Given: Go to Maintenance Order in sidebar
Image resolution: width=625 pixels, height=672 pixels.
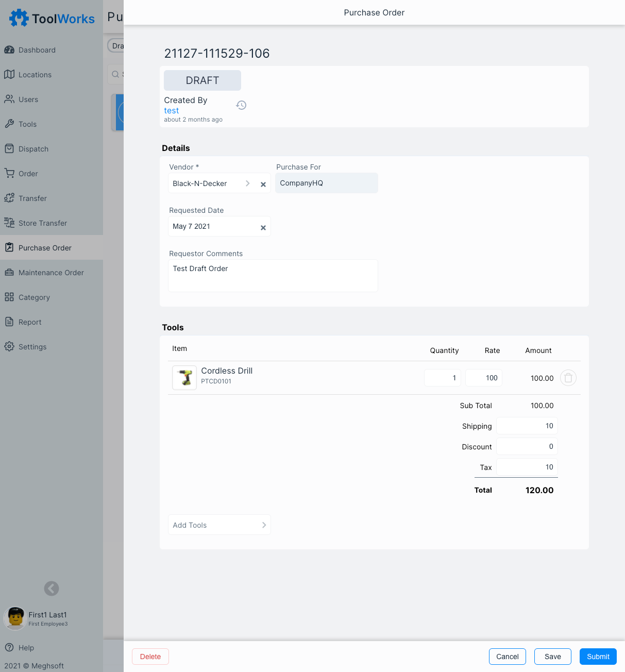Looking at the screenshot, I should point(51,273).
